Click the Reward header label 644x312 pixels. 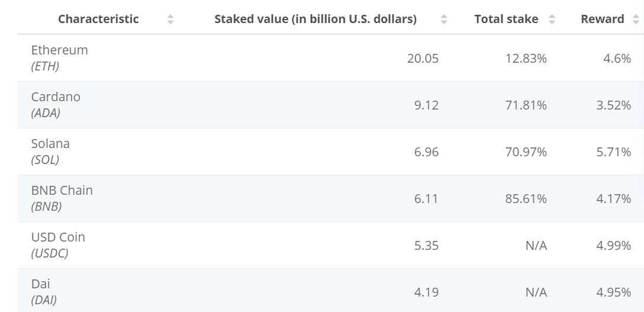pyautogui.click(x=603, y=20)
